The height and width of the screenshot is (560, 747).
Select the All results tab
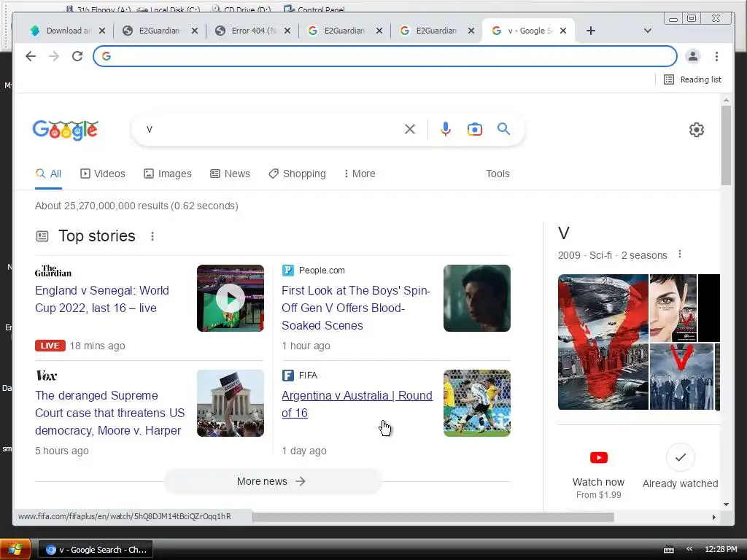point(49,174)
